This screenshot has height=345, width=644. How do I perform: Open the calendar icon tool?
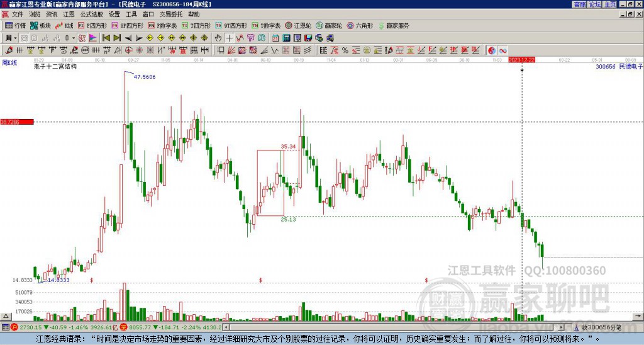click(x=275, y=38)
